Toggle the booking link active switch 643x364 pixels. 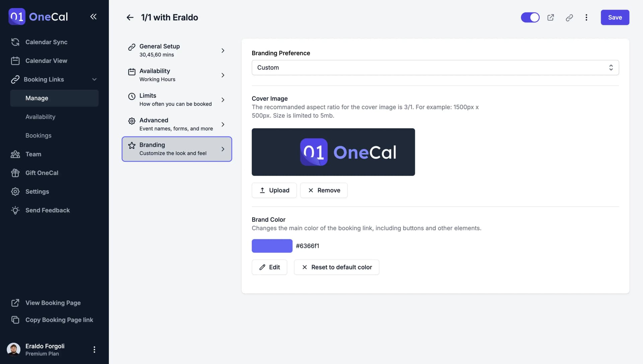[530, 17]
